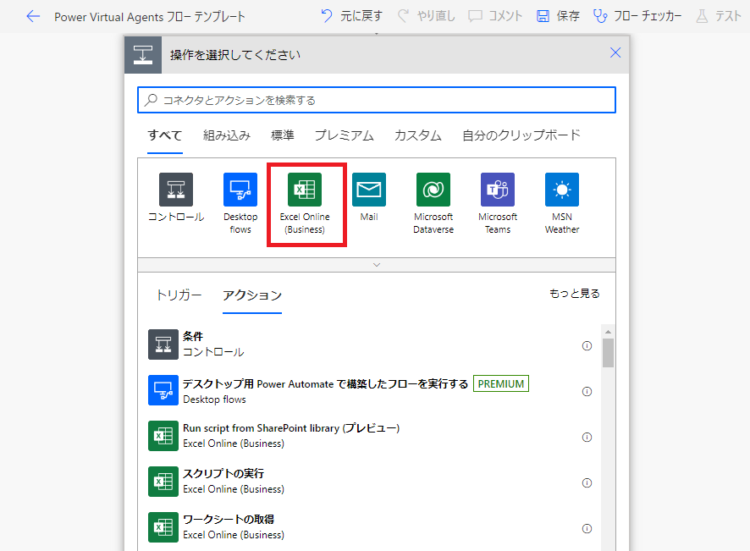Show info for Run script from SharePoint
The image size is (750, 551).
click(587, 437)
